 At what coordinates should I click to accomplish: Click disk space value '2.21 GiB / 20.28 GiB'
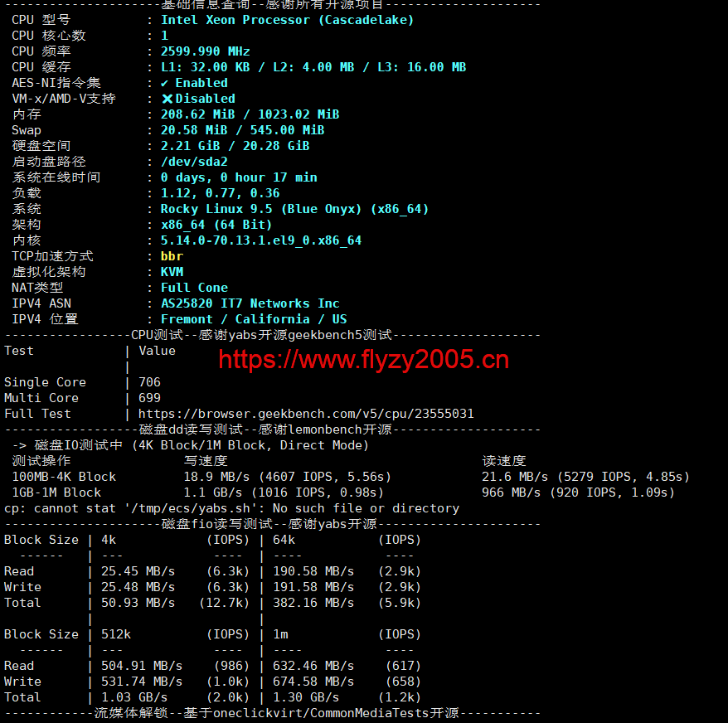click(235, 146)
